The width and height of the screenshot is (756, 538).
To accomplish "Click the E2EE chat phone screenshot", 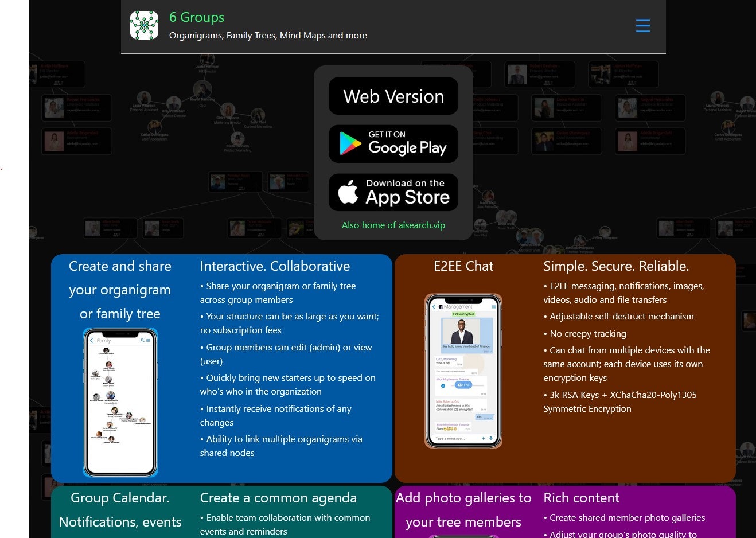I will pyautogui.click(x=463, y=371).
